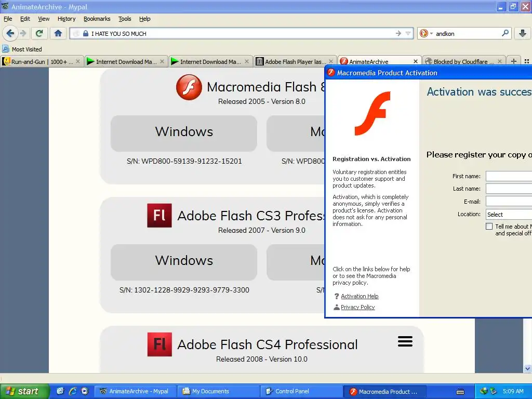Image resolution: width=532 pixels, height=399 pixels.
Task: Click the question mark Activation Help icon
Action: click(x=337, y=296)
